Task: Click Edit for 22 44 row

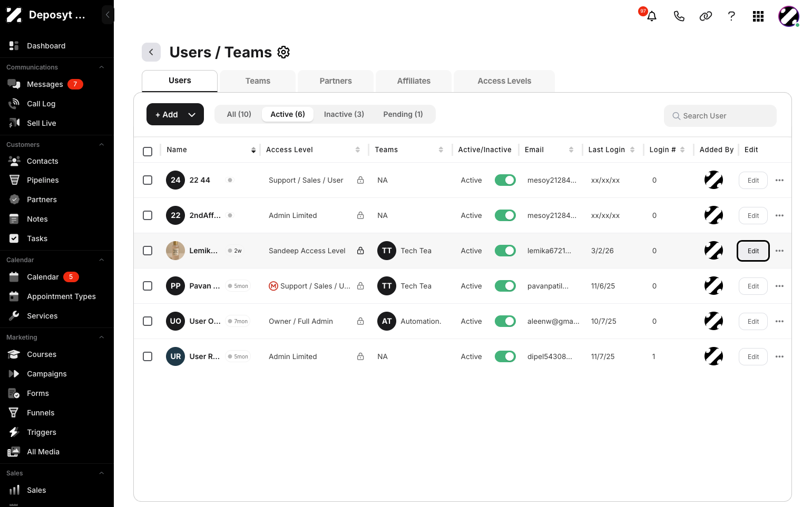Action: point(753,180)
